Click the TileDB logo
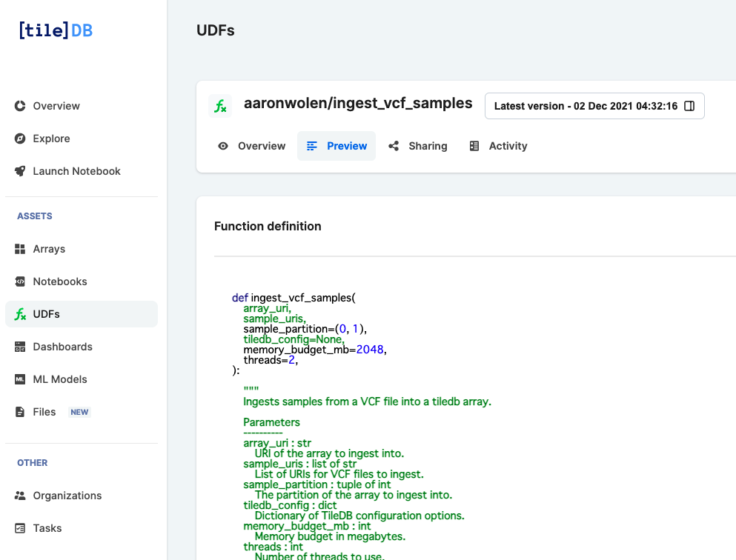Screen dimensions: 736x560 tap(56, 30)
